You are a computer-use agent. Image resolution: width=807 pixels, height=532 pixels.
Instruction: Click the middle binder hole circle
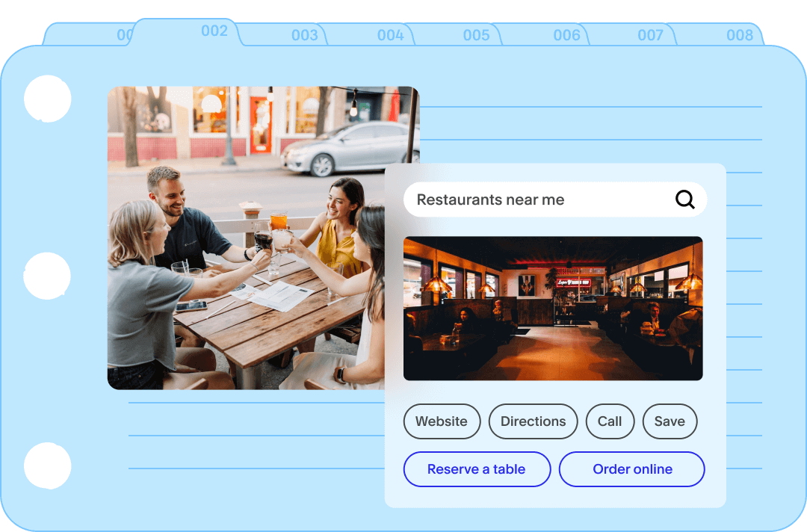pyautogui.click(x=48, y=276)
